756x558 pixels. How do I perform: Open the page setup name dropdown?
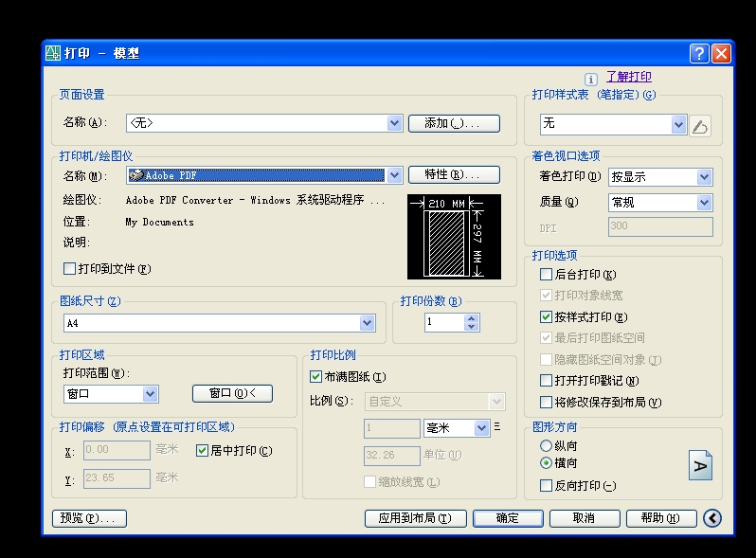(x=394, y=123)
